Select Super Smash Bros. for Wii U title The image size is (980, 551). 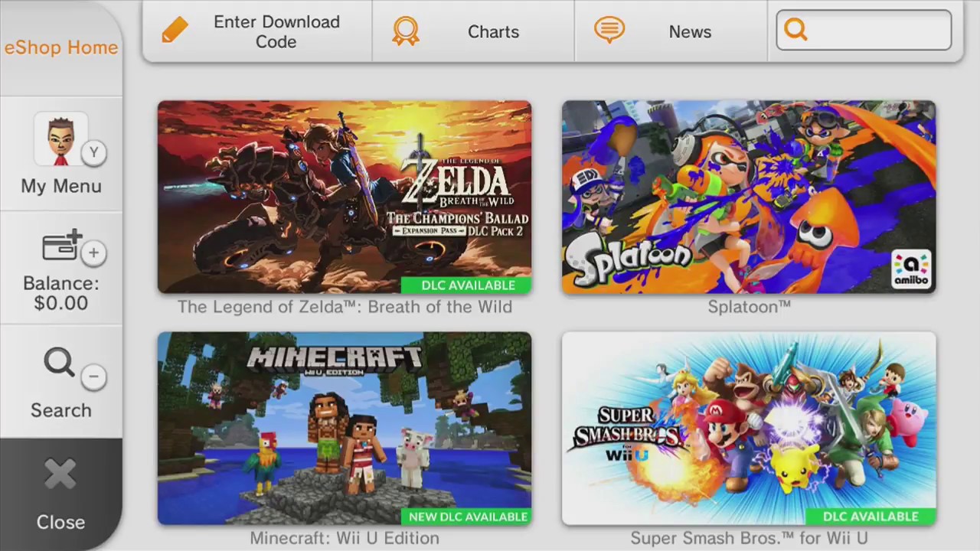(749, 538)
